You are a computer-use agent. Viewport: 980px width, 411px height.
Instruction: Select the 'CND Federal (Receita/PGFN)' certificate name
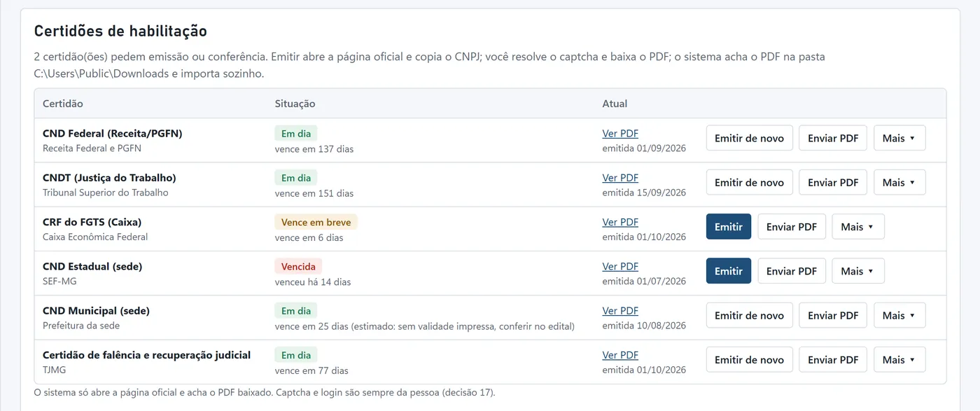coord(112,133)
